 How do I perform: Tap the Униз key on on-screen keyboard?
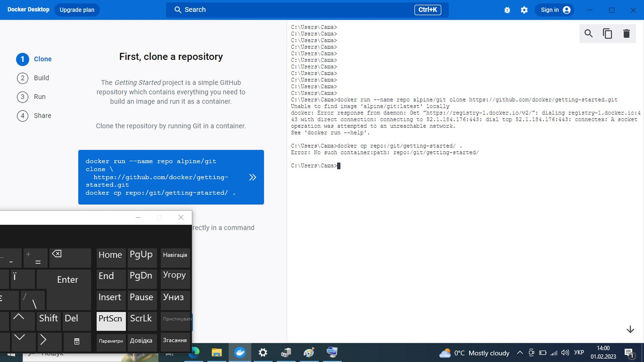175,300
